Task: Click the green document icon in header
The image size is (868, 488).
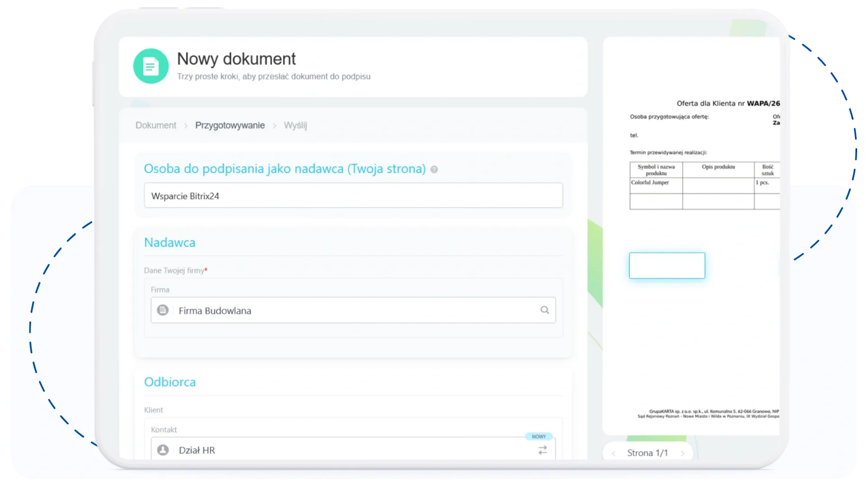Action: coord(151,66)
